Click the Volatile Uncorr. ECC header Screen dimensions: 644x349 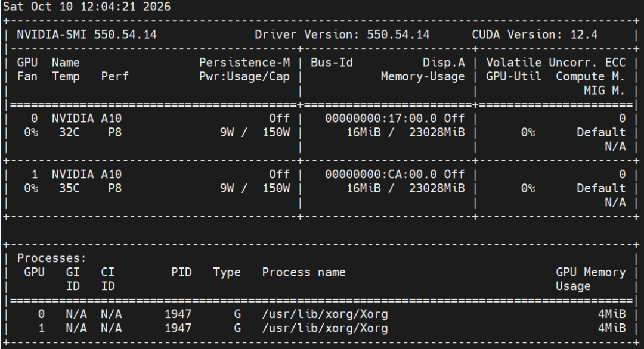point(556,63)
